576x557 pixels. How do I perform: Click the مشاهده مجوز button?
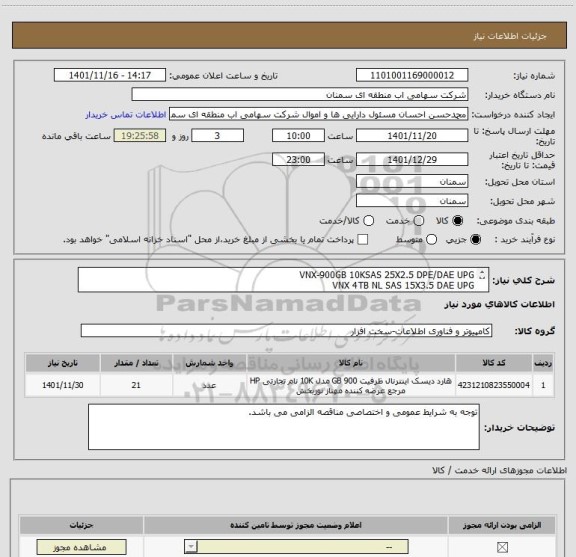(81, 547)
